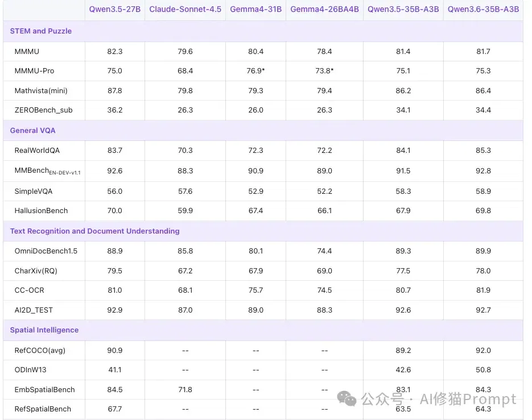Image resolution: width=532 pixels, height=420 pixels.
Task: Select the Text Recognition and Document Understanding heading
Action: (94, 231)
